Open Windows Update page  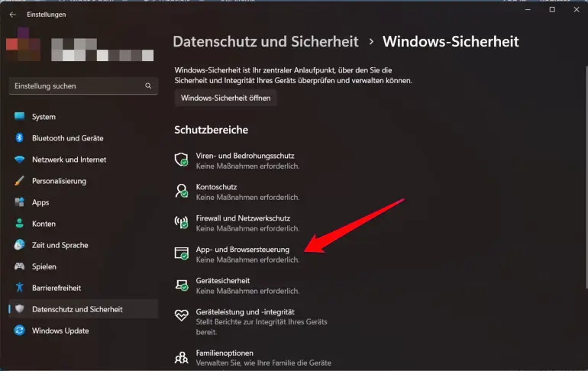coord(83,330)
